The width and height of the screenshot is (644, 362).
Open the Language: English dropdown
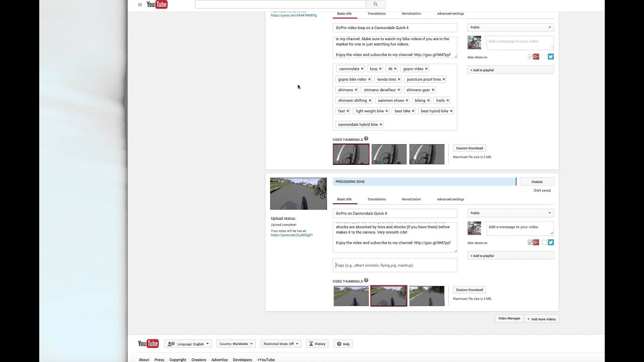point(188,344)
